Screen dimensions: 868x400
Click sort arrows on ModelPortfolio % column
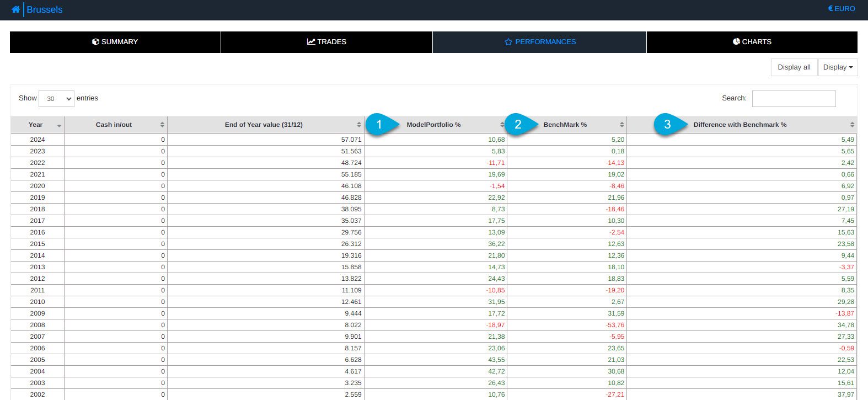click(502, 125)
